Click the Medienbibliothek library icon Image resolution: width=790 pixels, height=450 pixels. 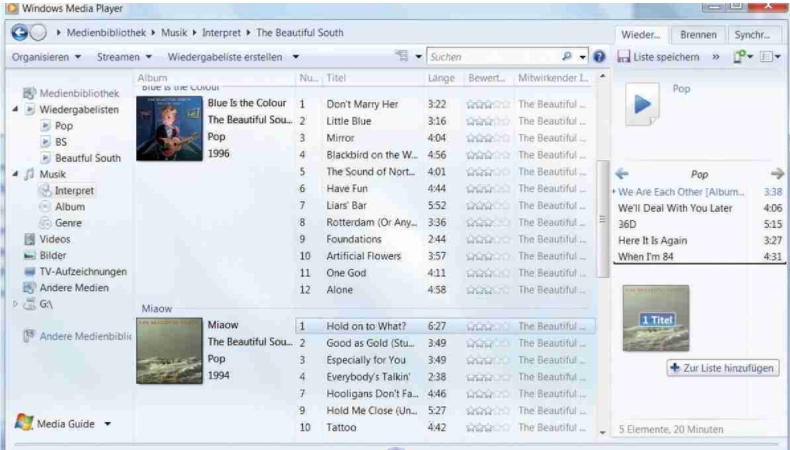click(x=29, y=93)
